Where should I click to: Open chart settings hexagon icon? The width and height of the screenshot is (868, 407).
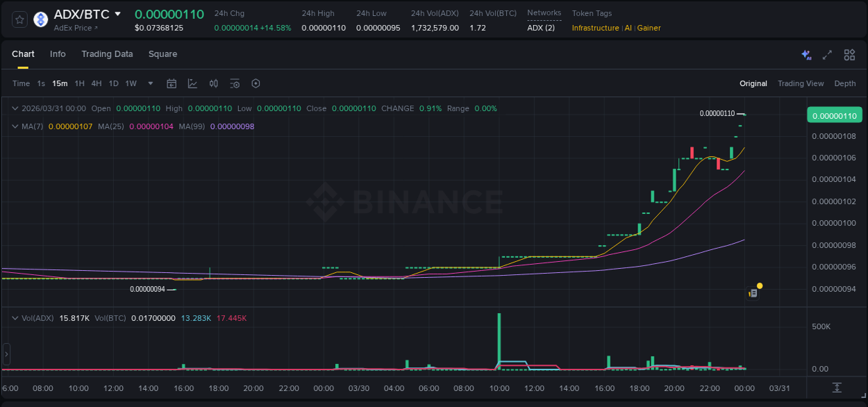(256, 83)
